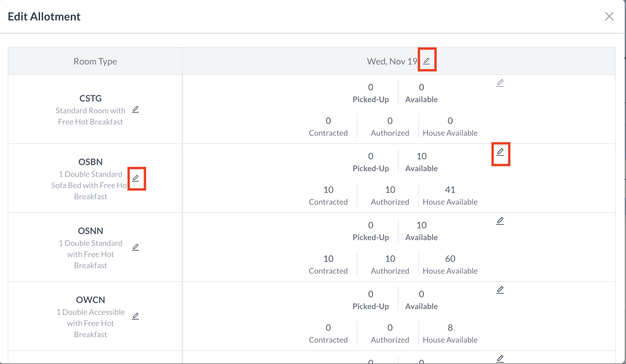
Task: Edit CSTG allotment for Nov 19
Action: (500, 83)
